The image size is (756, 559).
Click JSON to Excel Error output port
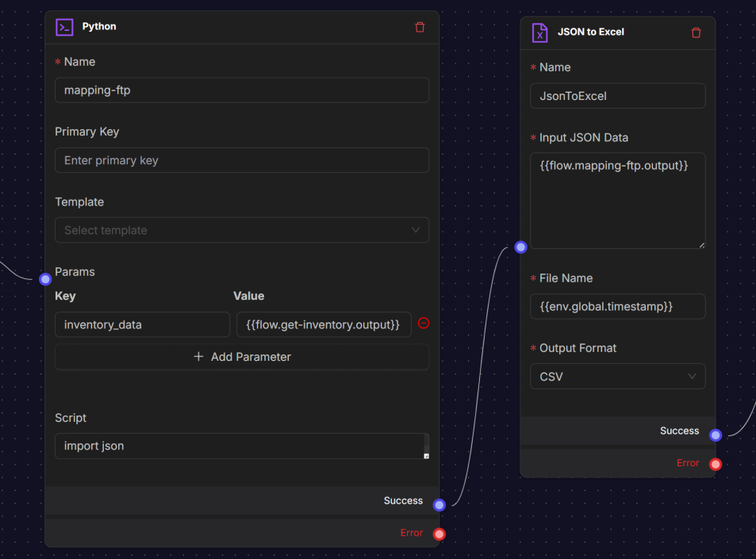715,465
